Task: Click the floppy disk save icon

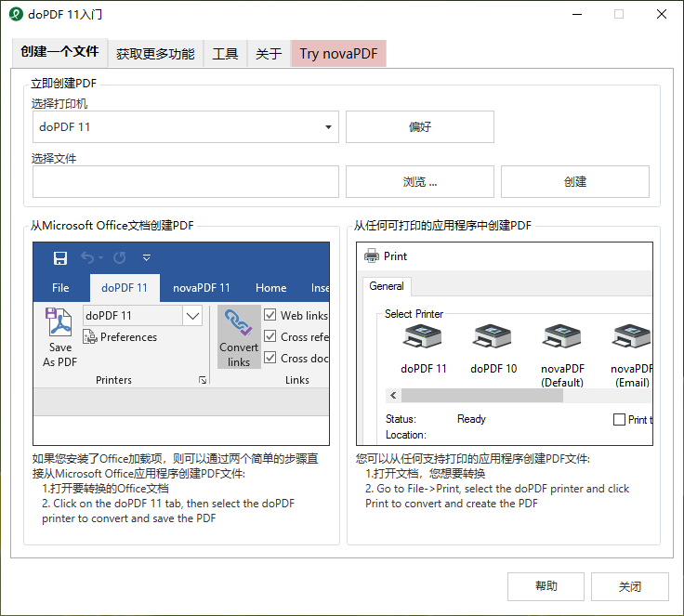Action: (60, 258)
